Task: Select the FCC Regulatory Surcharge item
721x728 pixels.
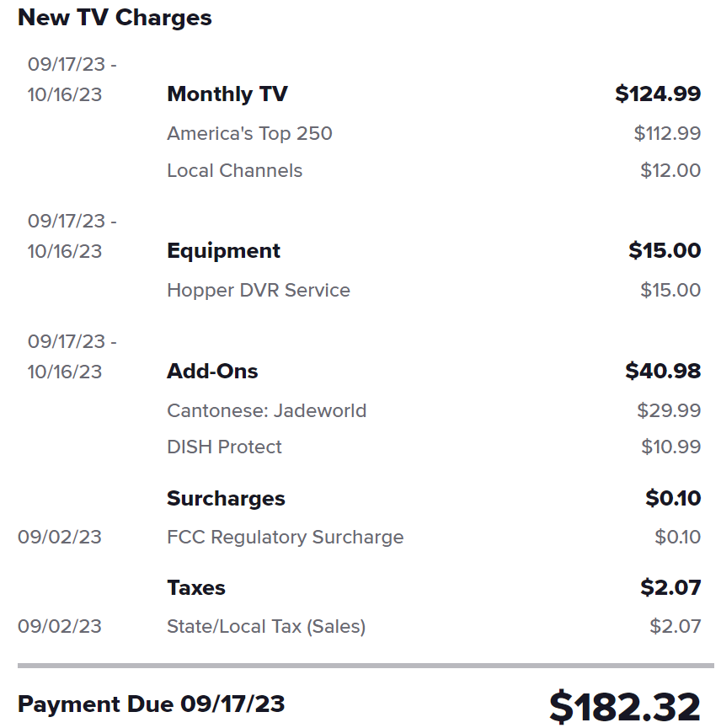Action: (286, 538)
